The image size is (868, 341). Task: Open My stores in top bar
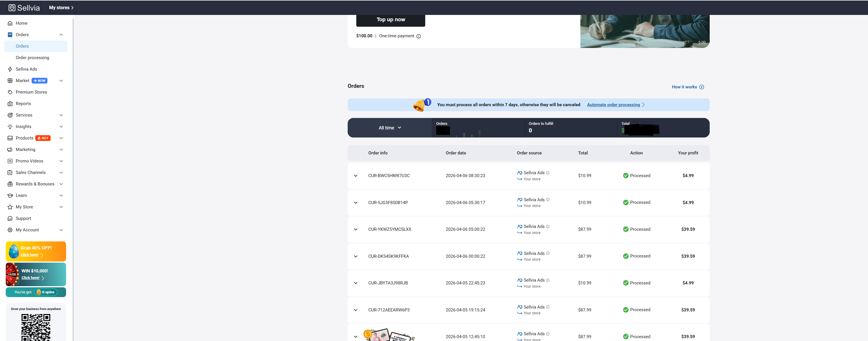click(x=61, y=8)
